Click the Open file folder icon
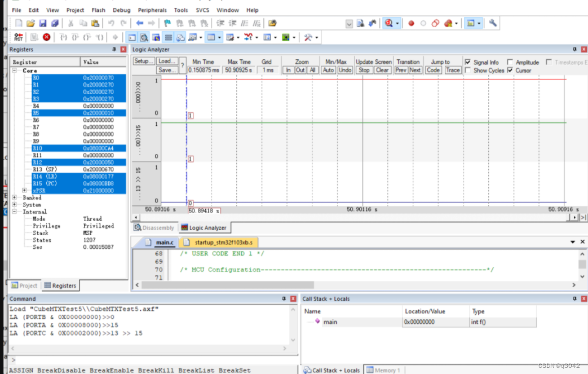The image size is (588, 374). [x=31, y=23]
